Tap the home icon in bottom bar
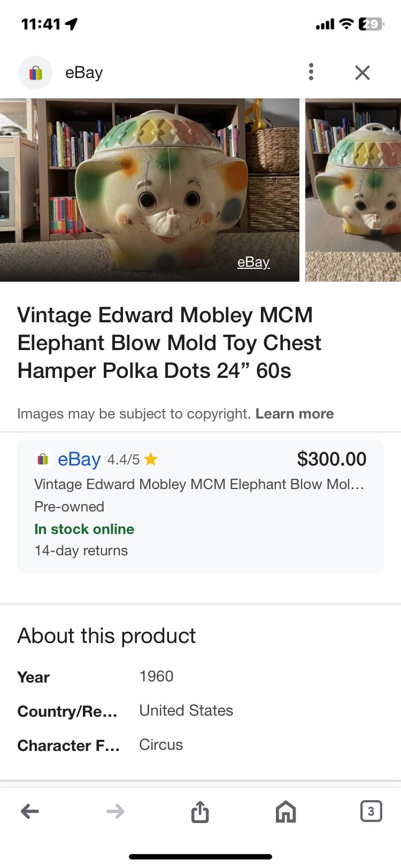This screenshot has width=401, height=868. click(x=286, y=811)
